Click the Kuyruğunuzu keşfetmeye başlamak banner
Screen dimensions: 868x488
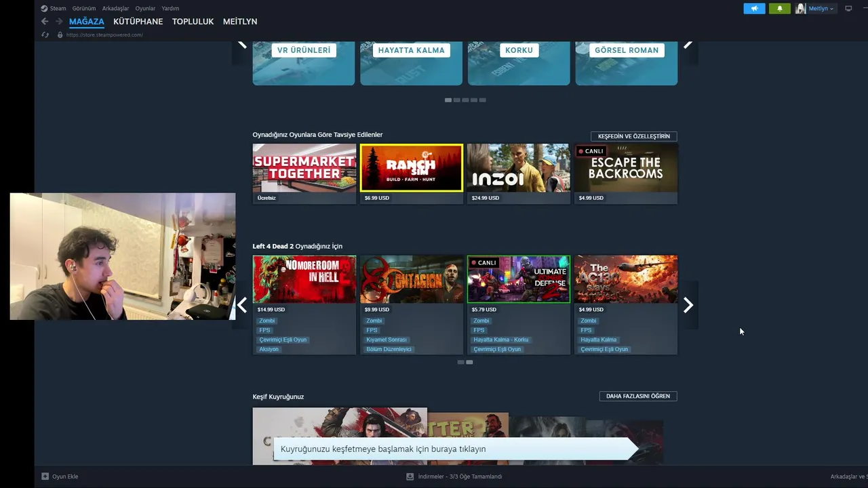pyautogui.click(x=456, y=449)
